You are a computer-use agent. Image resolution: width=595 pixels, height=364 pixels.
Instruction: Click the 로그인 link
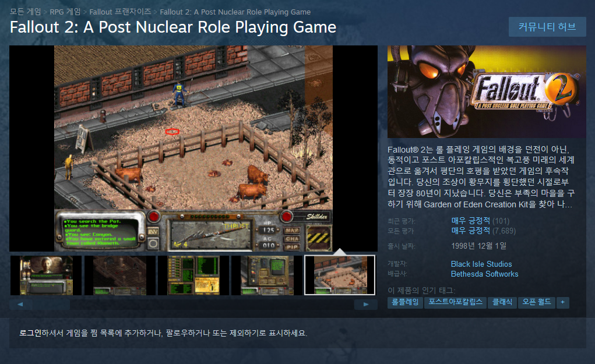tap(30, 333)
